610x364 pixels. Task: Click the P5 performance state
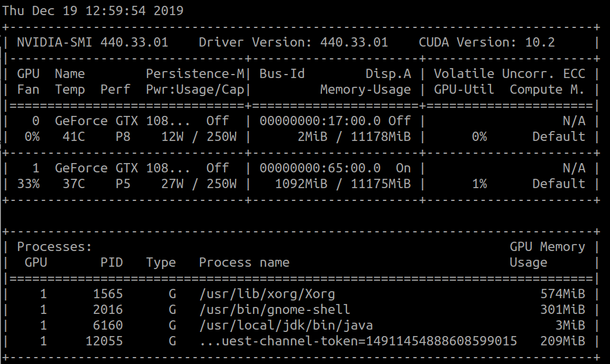(x=123, y=183)
